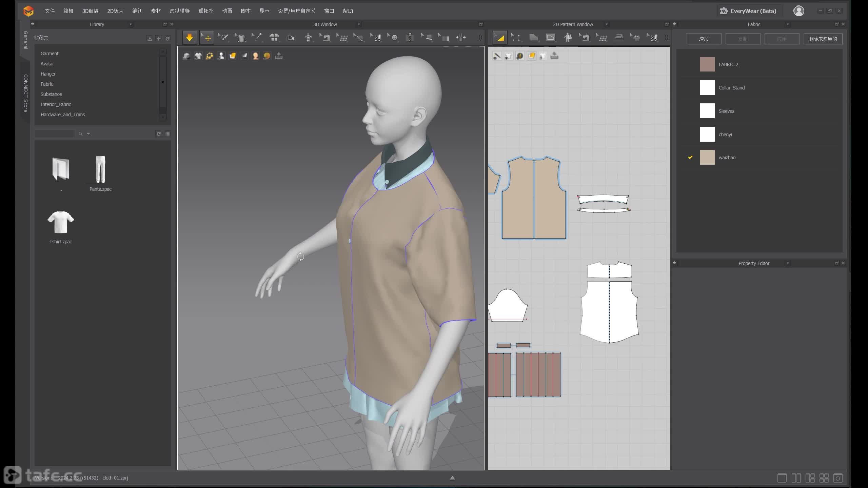Open the Property Editor dropdown arrow

point(788,263)
